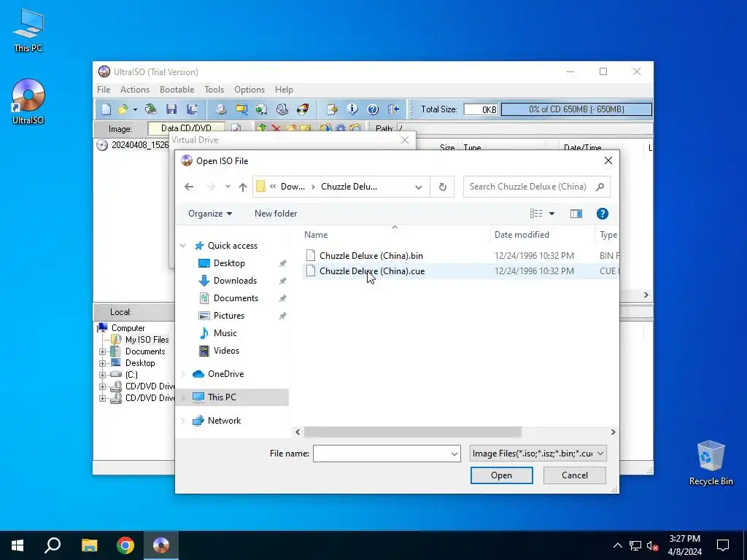Open the Actions menu

tap(135, 90)
